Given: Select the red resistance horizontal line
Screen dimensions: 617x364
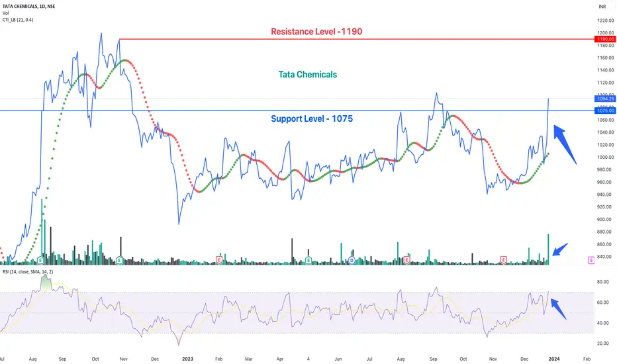Looking at the screenshot, I should click(x=357, y=39).
